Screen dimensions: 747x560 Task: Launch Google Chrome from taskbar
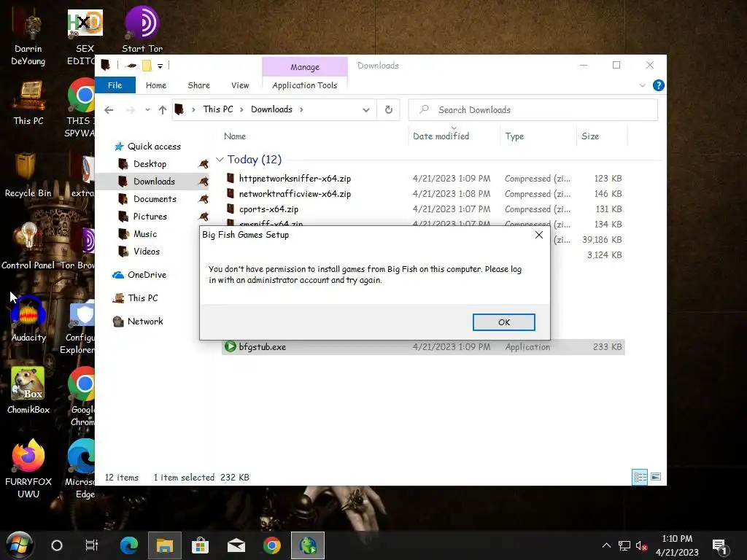coord(272,545)
